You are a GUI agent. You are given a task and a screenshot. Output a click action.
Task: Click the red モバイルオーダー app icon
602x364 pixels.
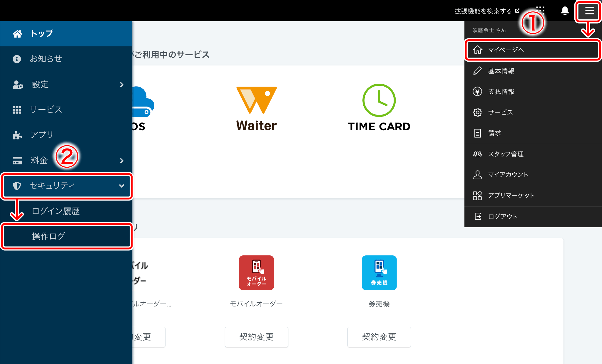[256, 273]
